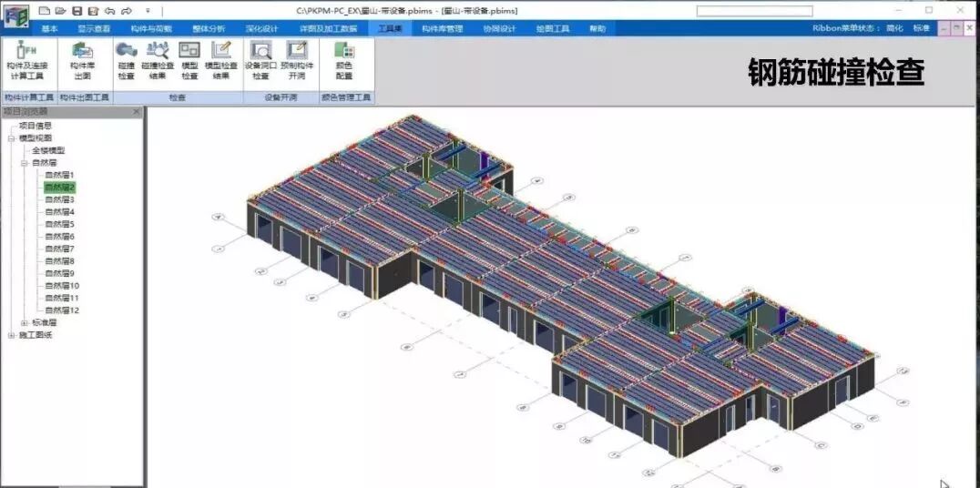
Task: Select 自然层7 in the tree
Action: click(x=59, y=249)
